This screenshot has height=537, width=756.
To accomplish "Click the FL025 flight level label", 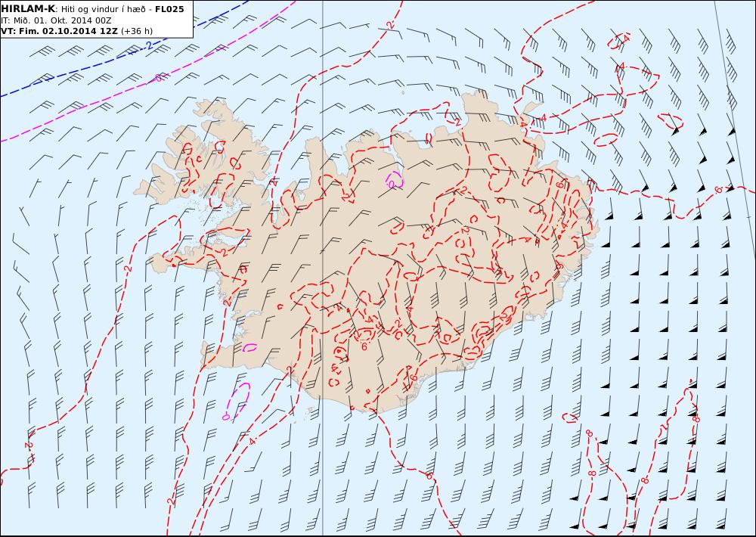I will coord(169,9).
